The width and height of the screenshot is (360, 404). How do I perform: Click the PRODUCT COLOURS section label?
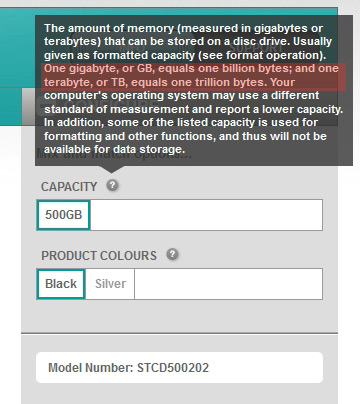[99, 256]
